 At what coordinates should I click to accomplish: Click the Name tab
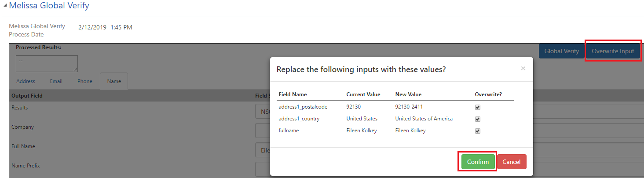tap(114, 81)
